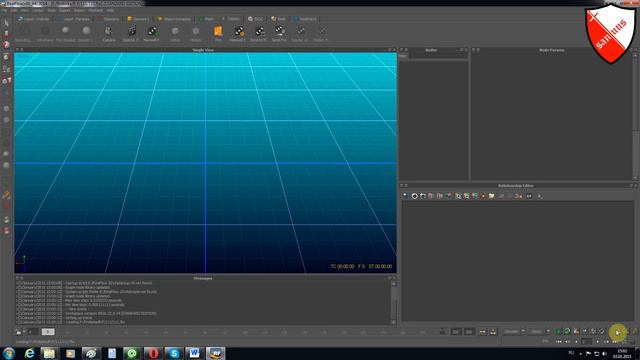The image size is (640, 360).
Task: Open the second dropdown right of the timeline
Action: click(540, 331)
